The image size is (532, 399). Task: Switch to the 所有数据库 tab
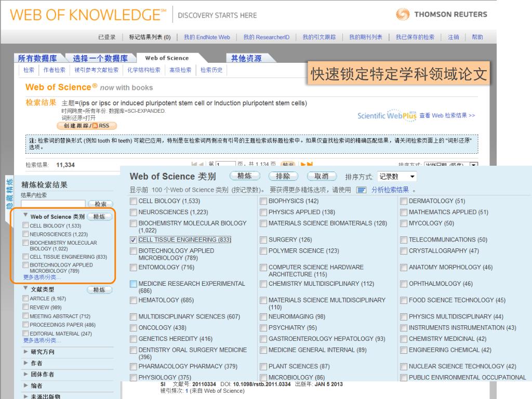click(37, 58)
